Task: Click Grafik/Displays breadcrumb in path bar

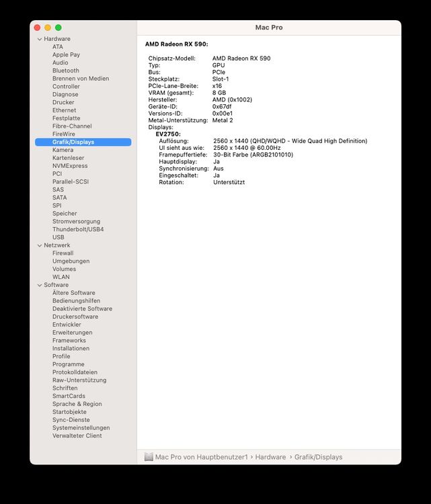Action: click(319, 457)
